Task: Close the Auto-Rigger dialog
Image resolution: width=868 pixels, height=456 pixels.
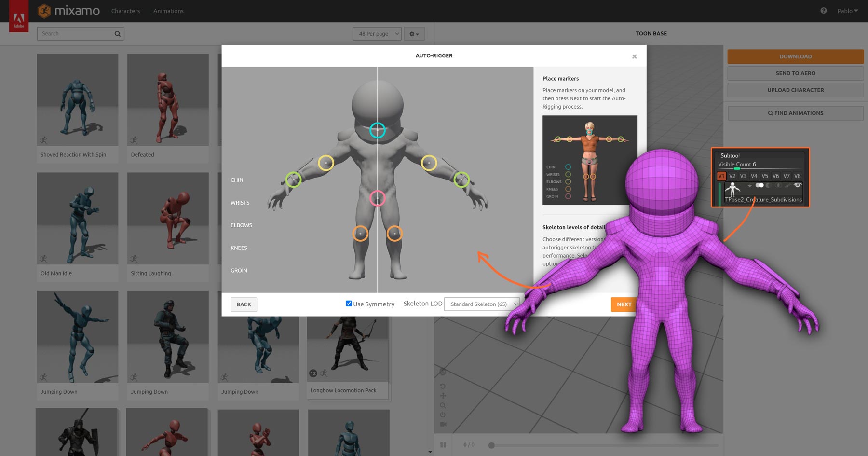Action: [x=634, y=56]
